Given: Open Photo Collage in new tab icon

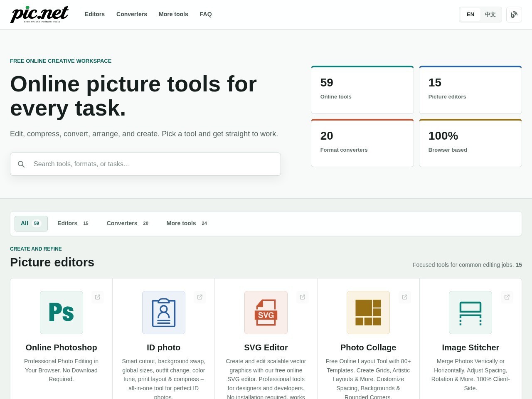Looking at the screenshot, I should tap(405, 297).
